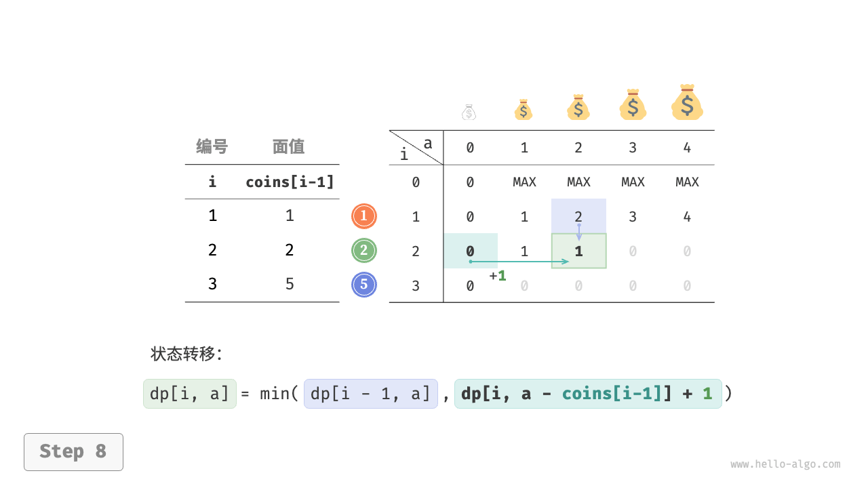The width and height of the screenshot is (868, 488).
Task: Click green-highlighted bold 1 in row 2, column 2
Action: coord(578,251)
